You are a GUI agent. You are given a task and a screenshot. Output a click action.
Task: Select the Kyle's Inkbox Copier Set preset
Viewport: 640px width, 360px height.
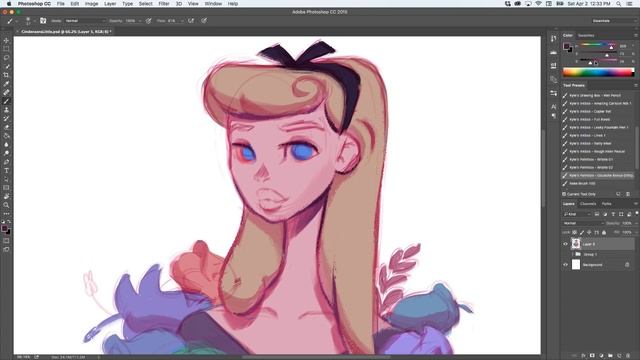coord(598,111)
